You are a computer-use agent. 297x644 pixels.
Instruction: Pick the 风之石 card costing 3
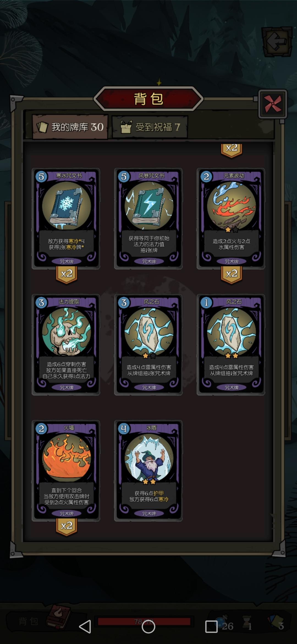pos(148,345)
